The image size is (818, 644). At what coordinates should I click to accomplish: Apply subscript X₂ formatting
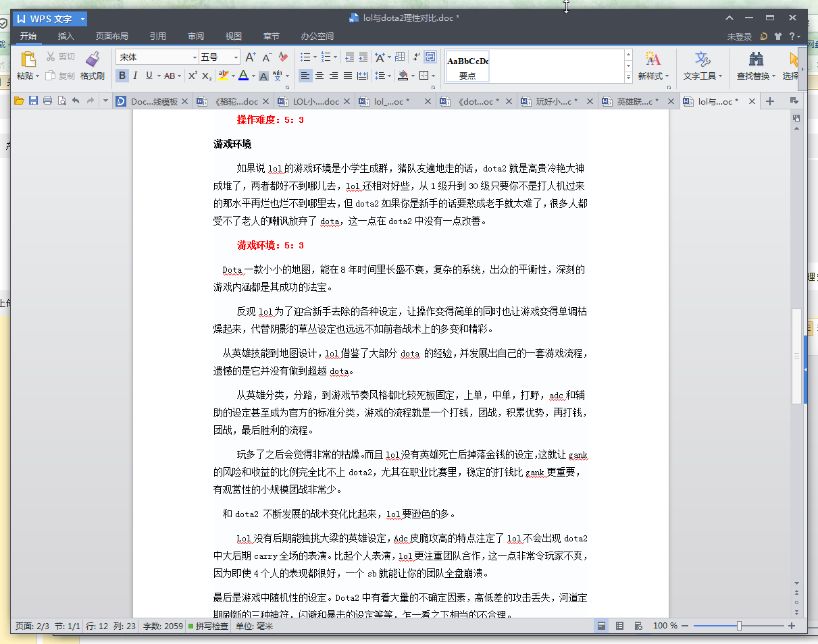click(207, 76)
